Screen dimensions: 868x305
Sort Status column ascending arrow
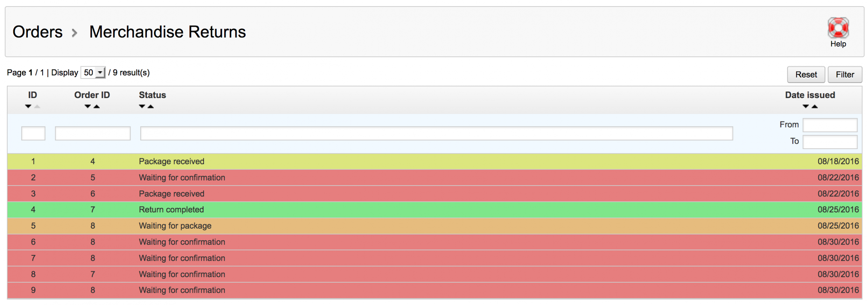coord(151,106)
